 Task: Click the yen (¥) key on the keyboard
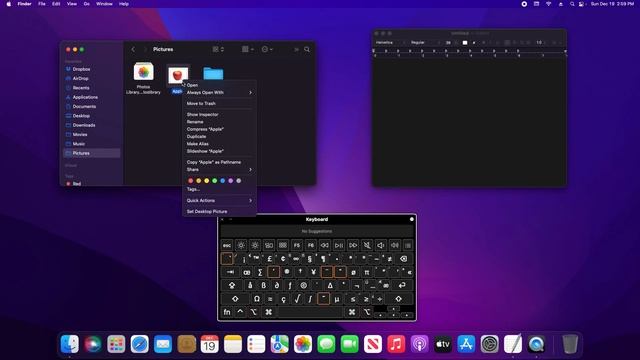[313, 272]
